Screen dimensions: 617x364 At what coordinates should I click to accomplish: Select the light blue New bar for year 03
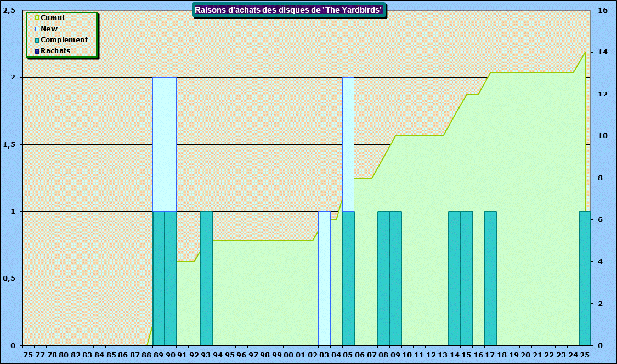(325, 278)
